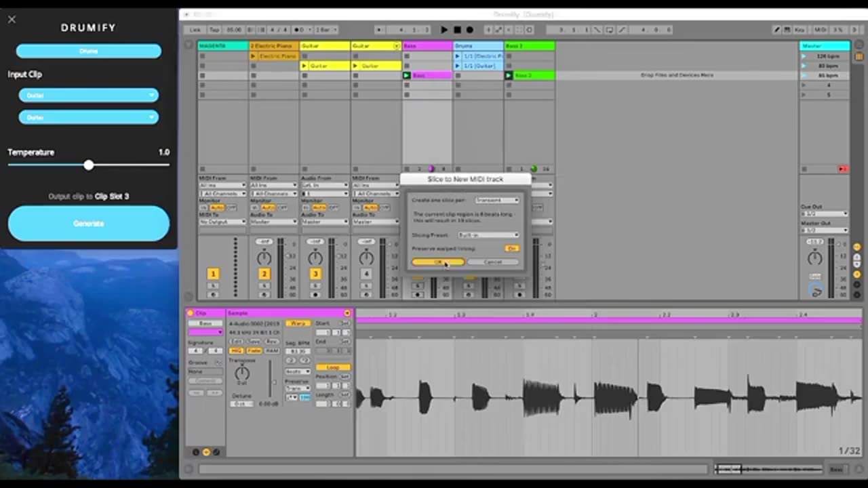Screen dimensions: 868x488
Task: Toggle the clip activator circle
Action: click(x=191, y=314)
